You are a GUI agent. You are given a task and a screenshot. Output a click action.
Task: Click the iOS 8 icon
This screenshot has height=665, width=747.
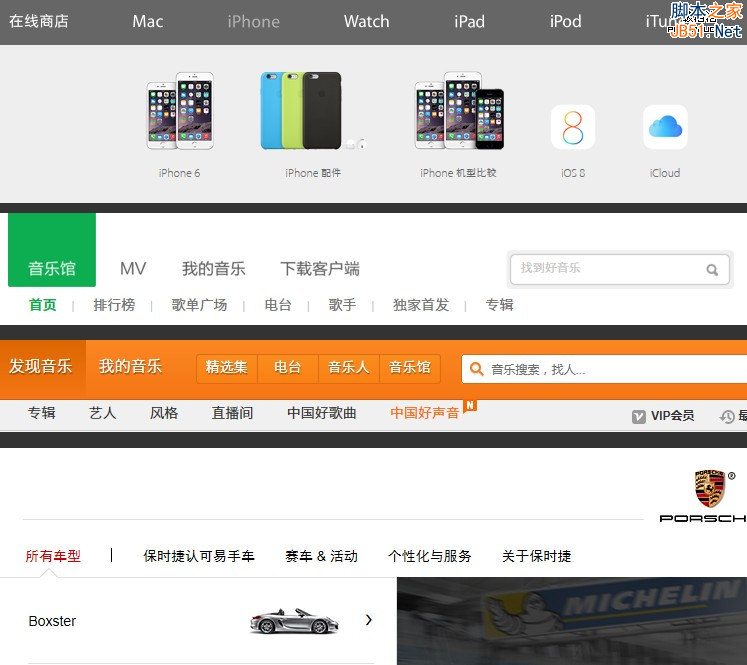pos(572,127)
